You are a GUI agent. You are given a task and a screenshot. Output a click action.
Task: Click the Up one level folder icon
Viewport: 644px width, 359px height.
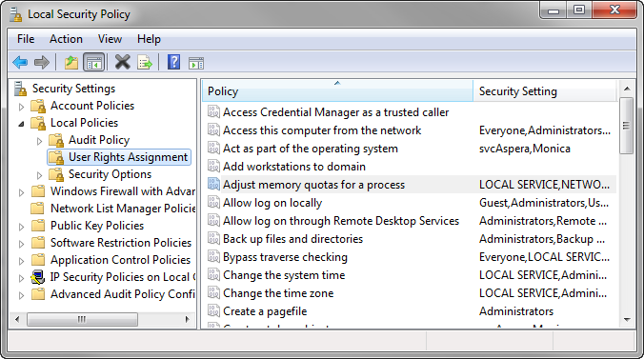pyautogui.click(x=71, y=63)
